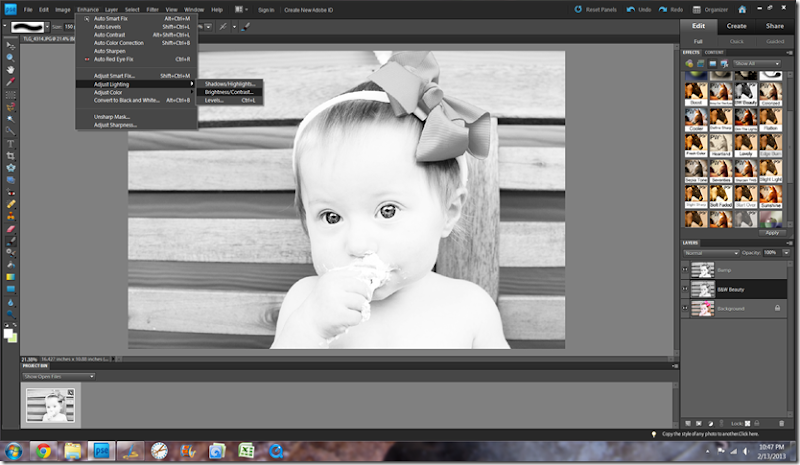The width and height of the screenshot is (800, 465).
Task: Pick the Eyedropper tool
Action: 10,82
